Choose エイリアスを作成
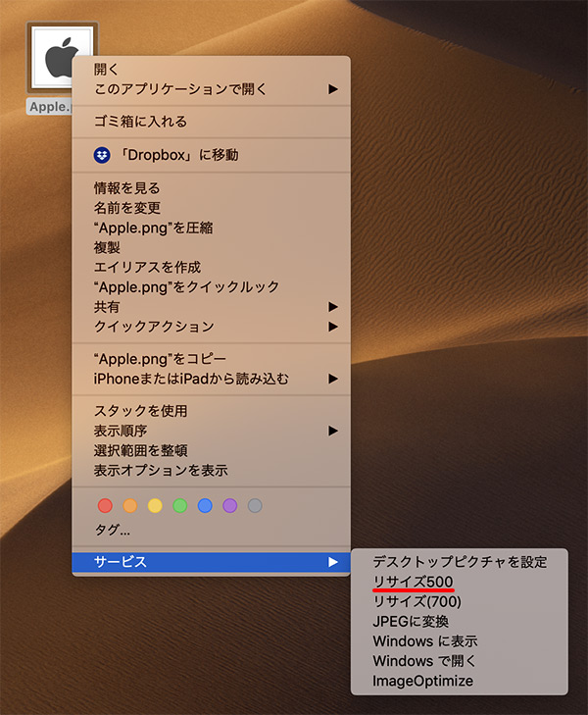Viewport: 588px width, 715px height. pyautogui.click(x=211, y=267)
